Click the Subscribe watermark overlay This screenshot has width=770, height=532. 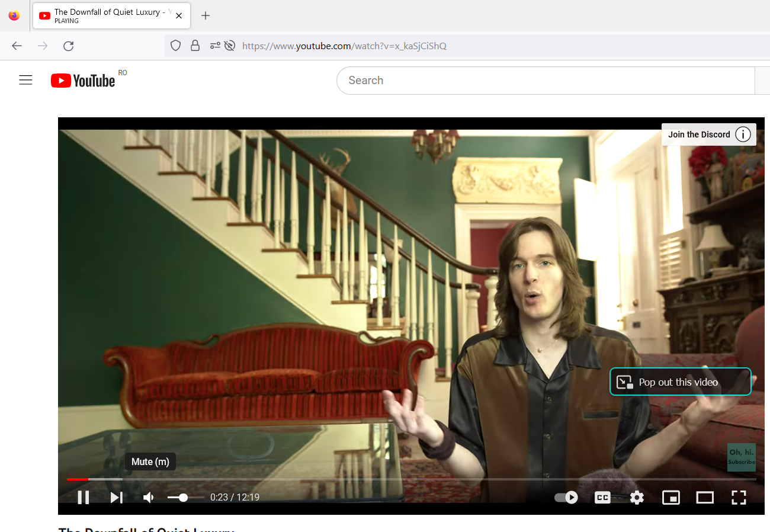click(741, 457)
